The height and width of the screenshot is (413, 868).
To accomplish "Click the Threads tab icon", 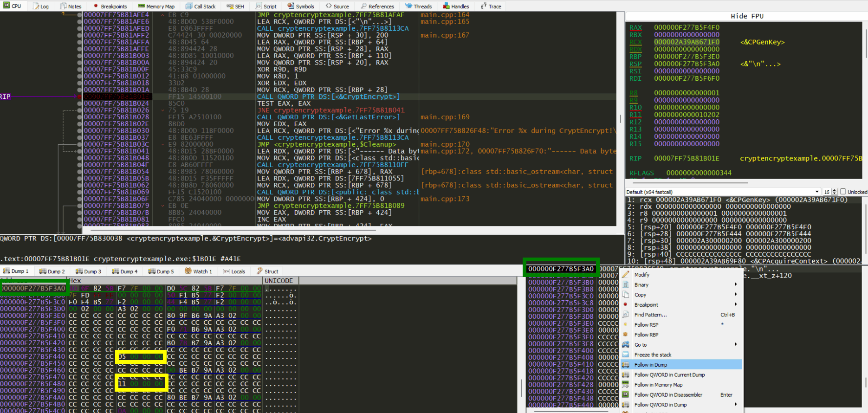I will tap(408, 6).
